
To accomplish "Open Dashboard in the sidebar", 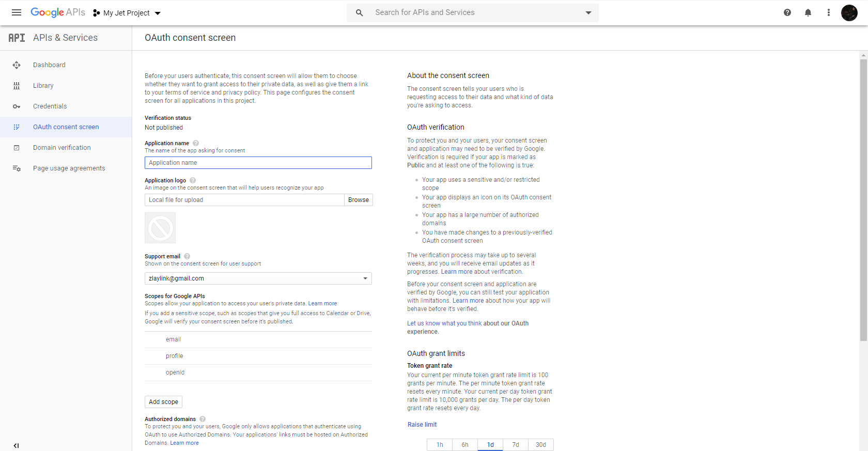I will [66, 65].
